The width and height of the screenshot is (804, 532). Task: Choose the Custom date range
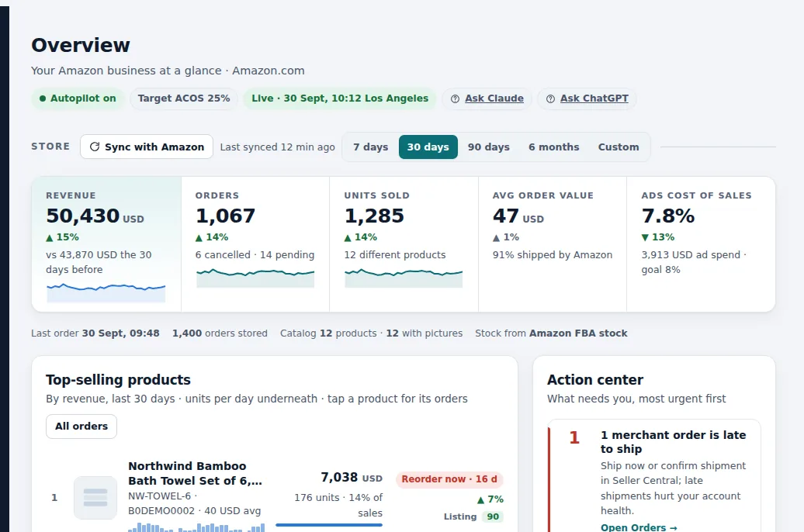coord(619,147)
